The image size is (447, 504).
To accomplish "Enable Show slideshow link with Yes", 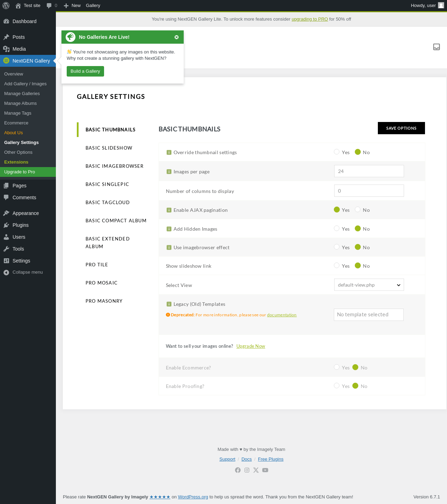I will point(337,265).
